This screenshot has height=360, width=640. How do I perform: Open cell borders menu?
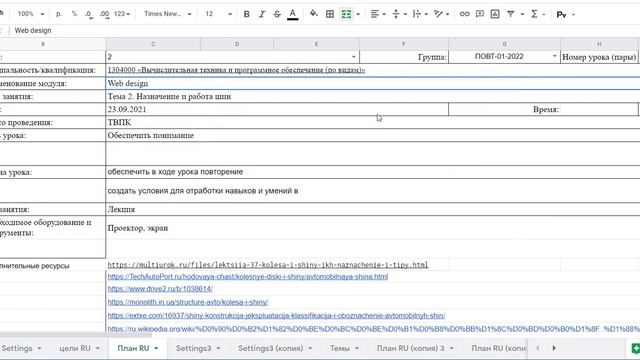click(330, 14)
